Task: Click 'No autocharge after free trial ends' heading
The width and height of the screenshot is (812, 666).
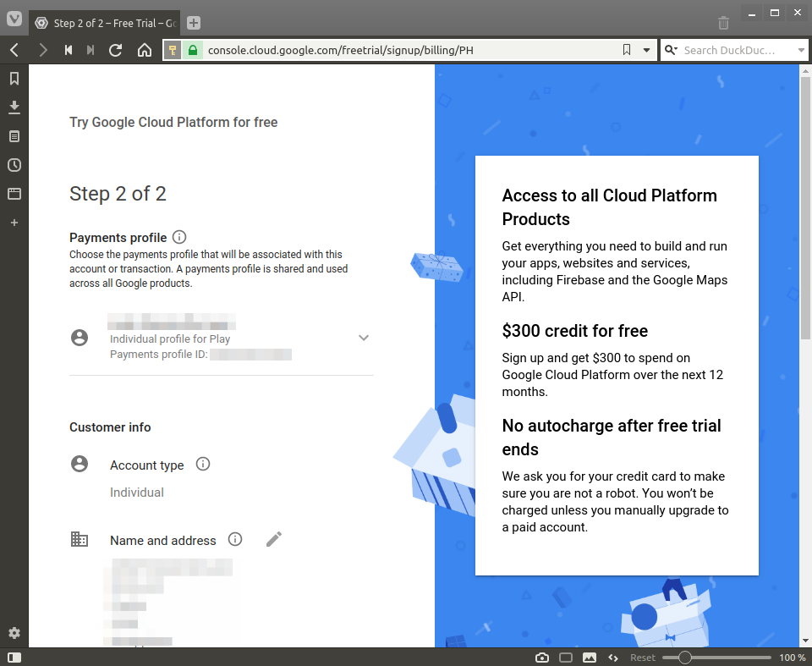Action: coord(612,437)
